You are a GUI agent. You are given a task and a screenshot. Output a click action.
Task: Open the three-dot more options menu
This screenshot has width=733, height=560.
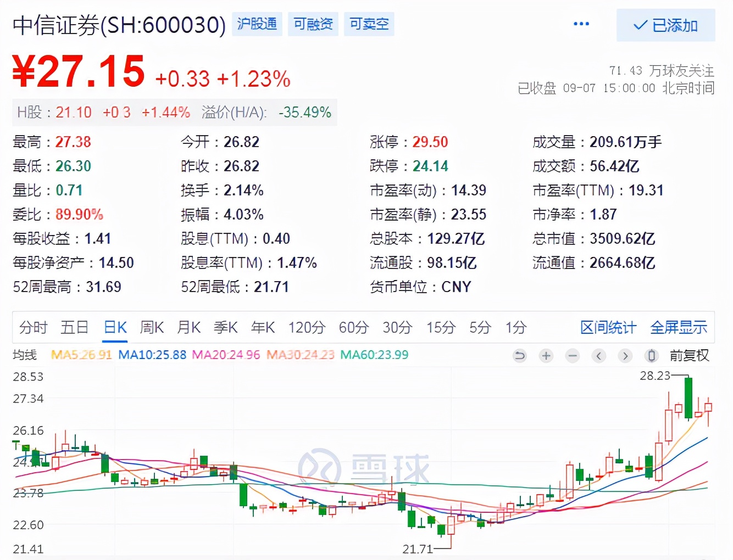click(x=581, y=24)
